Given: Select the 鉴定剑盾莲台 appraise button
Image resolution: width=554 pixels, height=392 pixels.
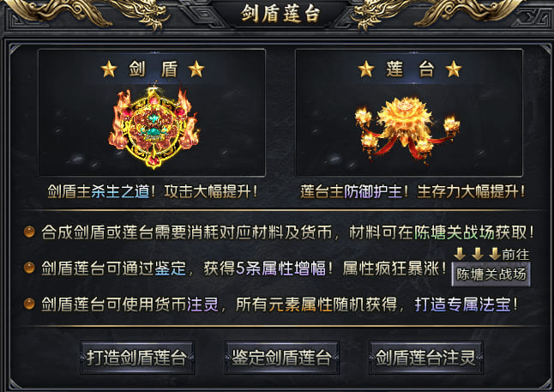Looking at the screenshot, I should [x=282, y=358].
